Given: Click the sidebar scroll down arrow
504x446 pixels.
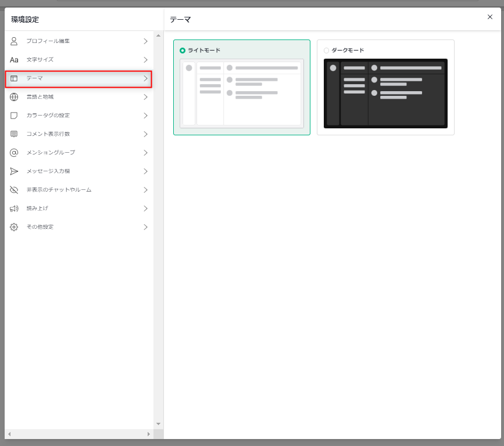Looking at the screenshot, I should tap(159, 424).
